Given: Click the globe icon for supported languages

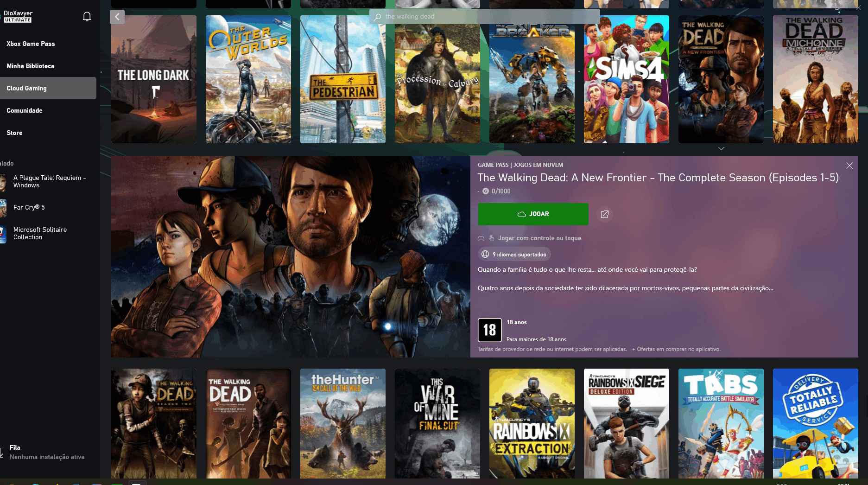Looking at the screenshot, I should [485, 254].
